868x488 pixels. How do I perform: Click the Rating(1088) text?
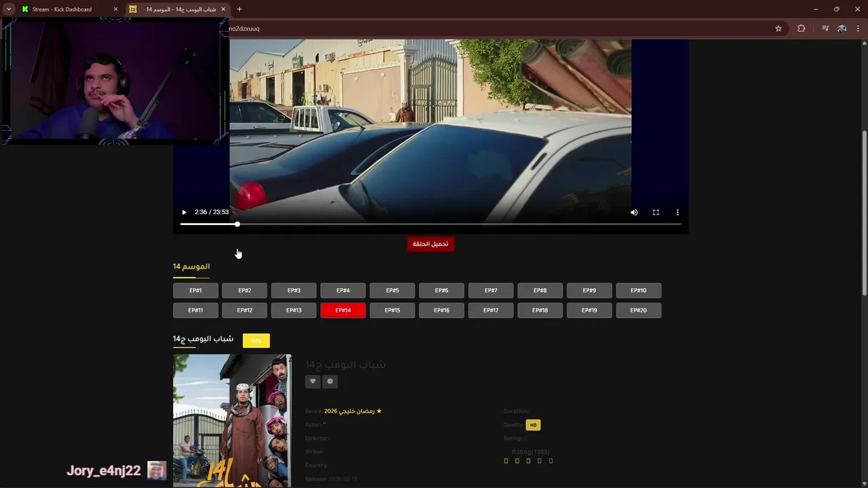click(x=530, y=452)
